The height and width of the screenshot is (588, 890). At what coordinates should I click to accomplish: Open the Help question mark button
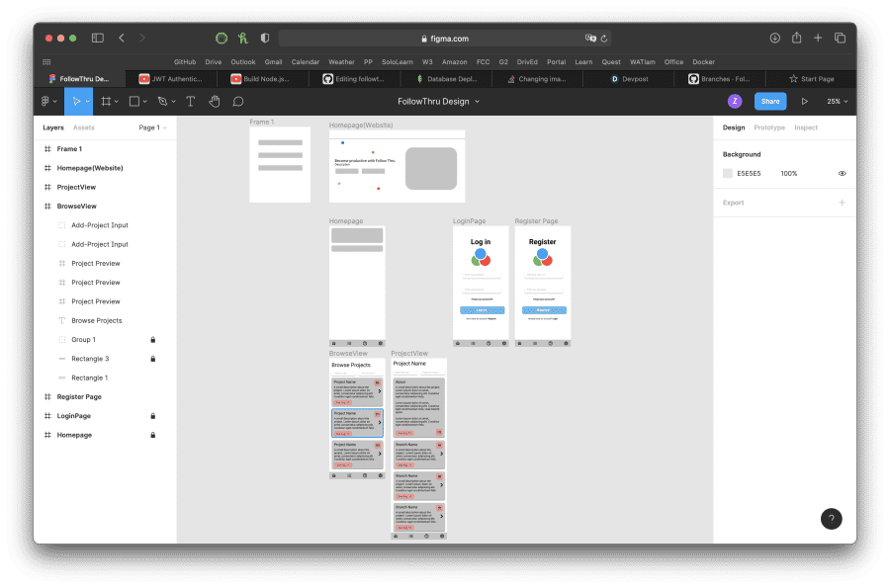click(x=831, y=518)
